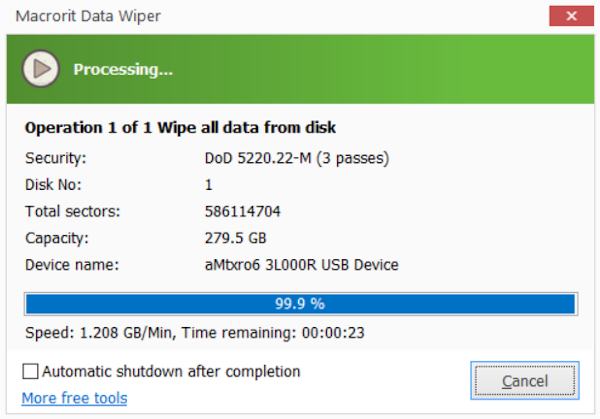Click the device name aMtxro6 3L000R USB Device

pos(302,265)
